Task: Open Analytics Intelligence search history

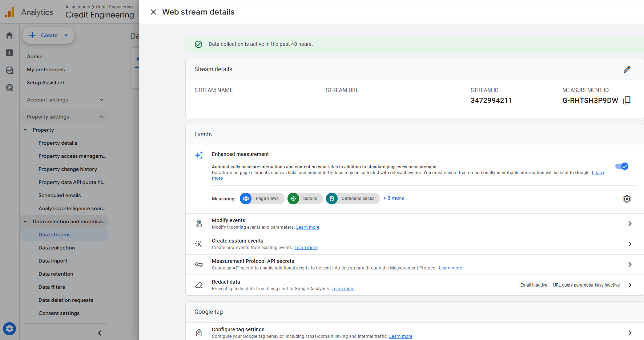Action: coord(72,208)
